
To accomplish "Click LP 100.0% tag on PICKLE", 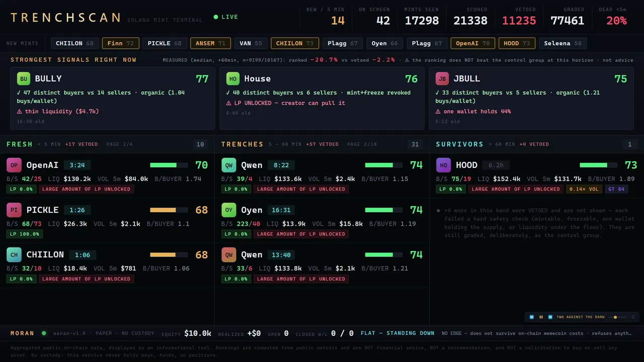I will (x=25, y=234).
